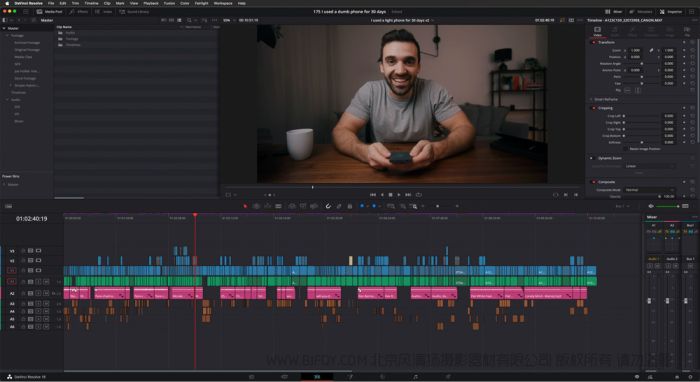Collapse the Master bin tree
This screenshot has width=700, height=382.
pyautogui.click(x=4, y=28)
